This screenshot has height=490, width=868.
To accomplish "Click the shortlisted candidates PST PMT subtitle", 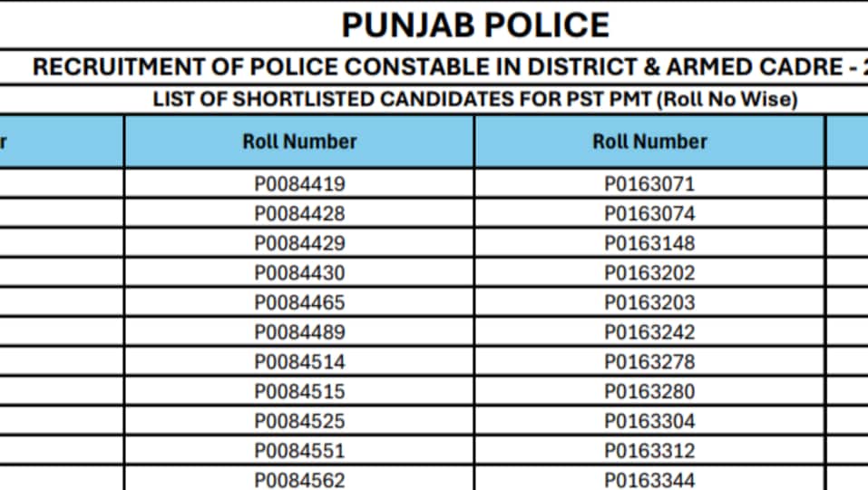I will 475,100.
